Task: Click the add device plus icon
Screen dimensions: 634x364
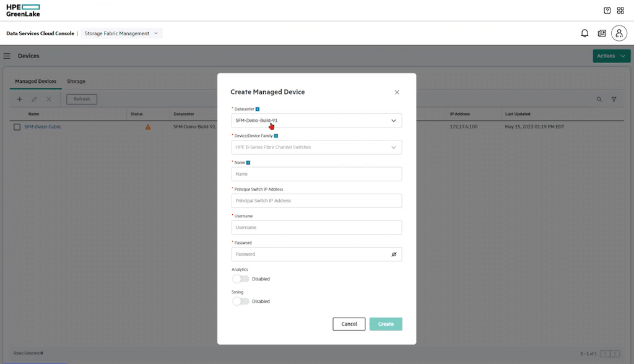Action: coord(19,99)
